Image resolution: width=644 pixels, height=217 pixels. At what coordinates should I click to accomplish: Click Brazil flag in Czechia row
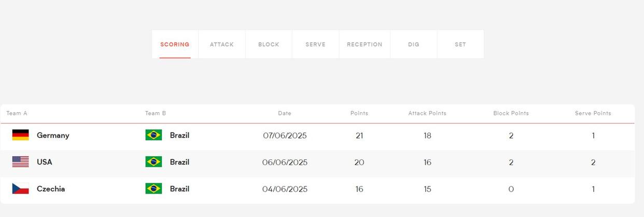[x=153, y=189]
